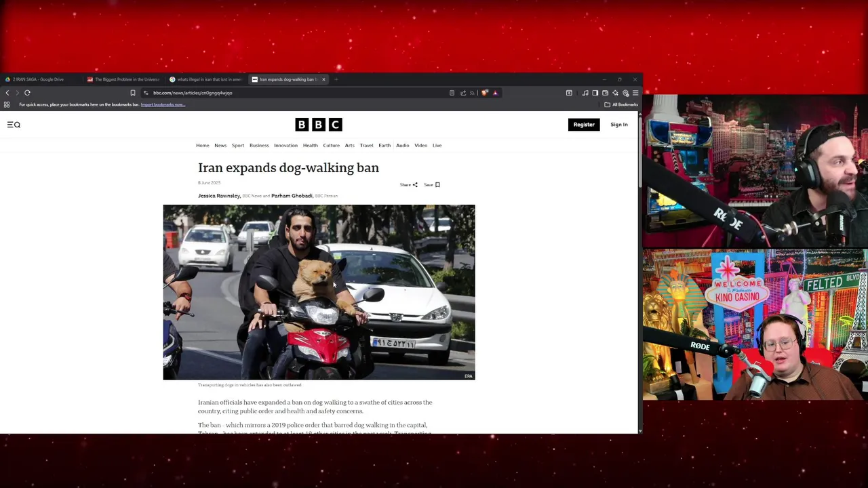Go back using the browser back arrow
This screenshot has width=868, height=488.
pos(7,93)
